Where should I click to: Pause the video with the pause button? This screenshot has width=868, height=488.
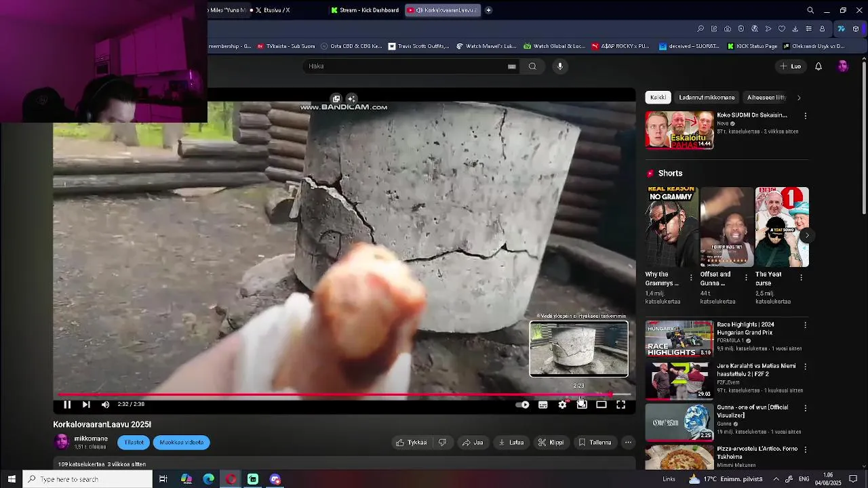click(x=67, y=405)
